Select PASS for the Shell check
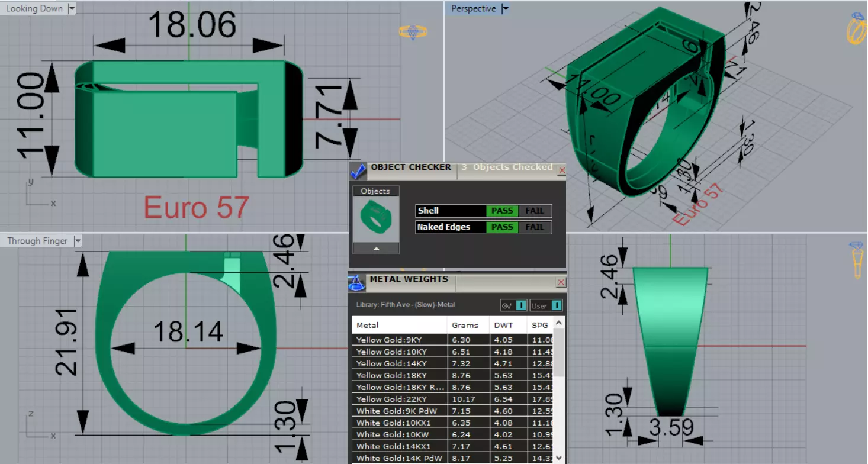 (502, 211)
